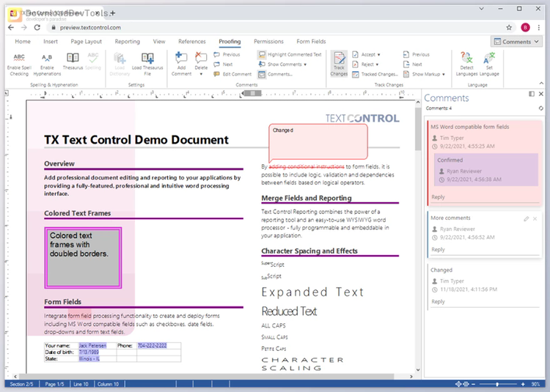Open Accept changes dropdown
Image resolution: width=550 pixels, height=392 pixels.
(x=366, y=55)
